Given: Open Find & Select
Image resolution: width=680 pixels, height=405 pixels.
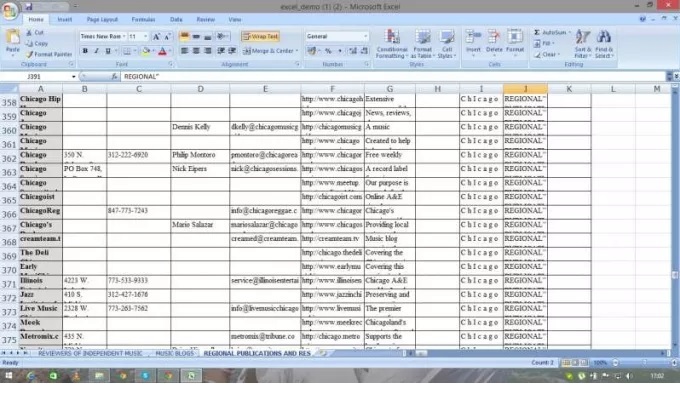Looking at the screenshot, I should (x=604, y=44).
